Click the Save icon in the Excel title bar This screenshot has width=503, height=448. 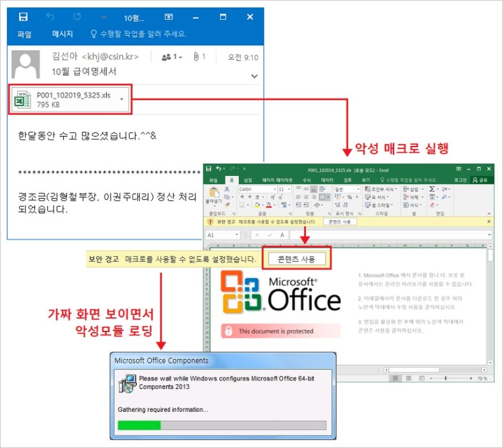(x=209, y=169)
